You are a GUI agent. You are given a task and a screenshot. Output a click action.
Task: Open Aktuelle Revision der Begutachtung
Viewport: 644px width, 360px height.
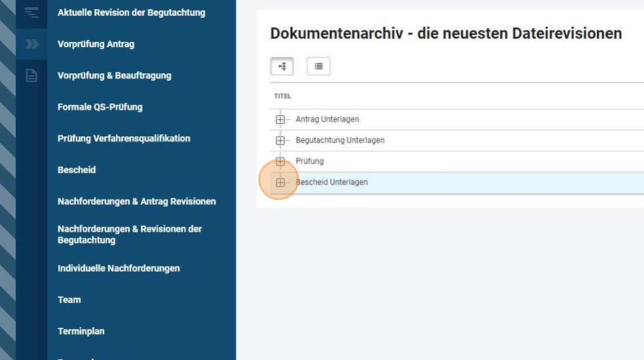pyautogui.click(x=131, y=12)
